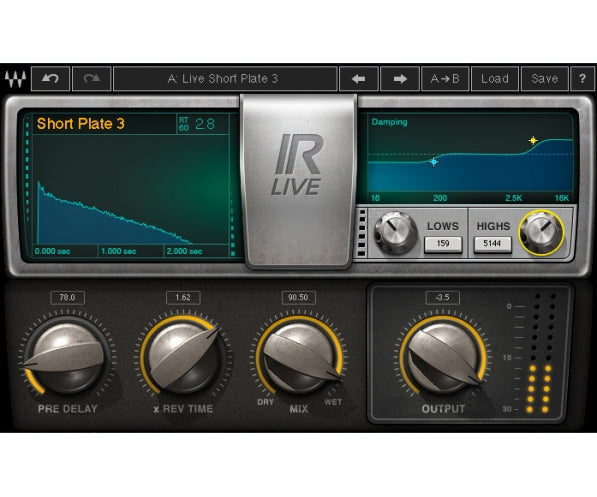
Task: Undo the last change
Action: pyautogui.click(x=51, y=79)
